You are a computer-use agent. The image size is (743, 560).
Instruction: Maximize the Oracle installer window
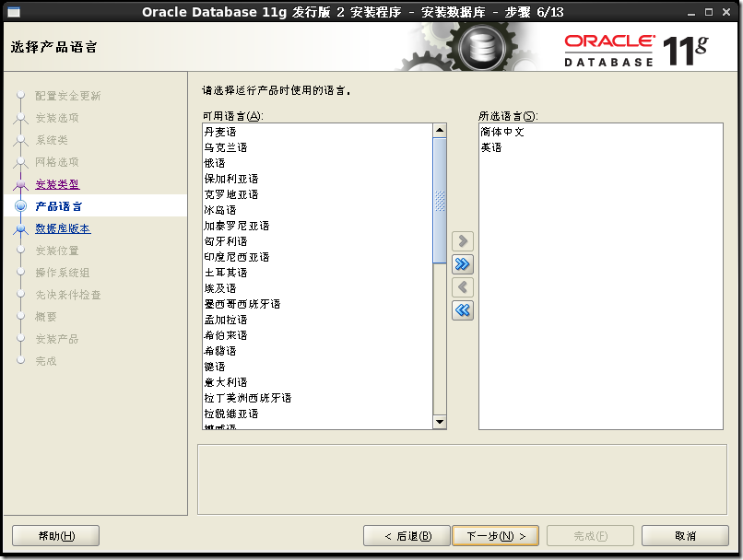[x=708, y=12]
